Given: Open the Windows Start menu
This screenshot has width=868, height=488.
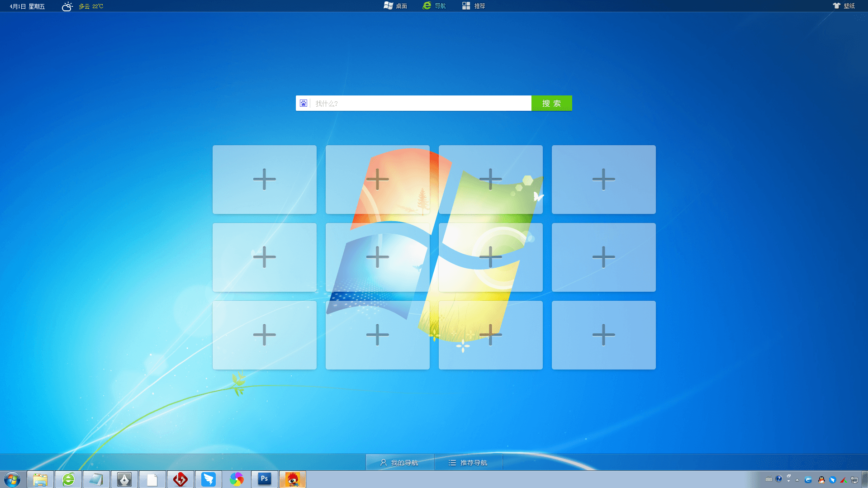Looking at the screenshot, I should [12, 479].
